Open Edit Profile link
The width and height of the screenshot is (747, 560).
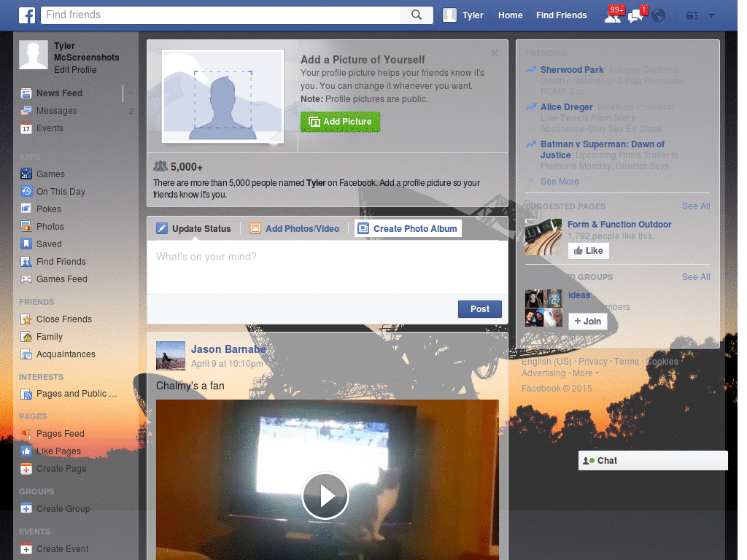coord(75,70)
